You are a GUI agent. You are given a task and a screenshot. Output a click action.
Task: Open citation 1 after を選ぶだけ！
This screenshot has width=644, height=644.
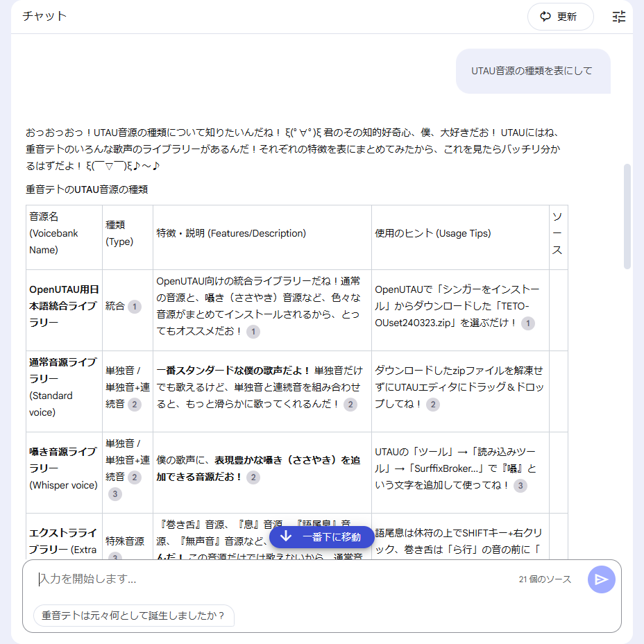click(528, 323)
